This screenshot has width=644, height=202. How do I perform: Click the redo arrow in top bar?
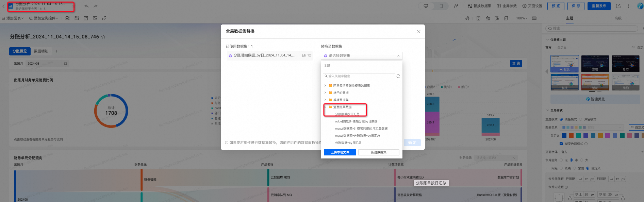pos(96,6)
